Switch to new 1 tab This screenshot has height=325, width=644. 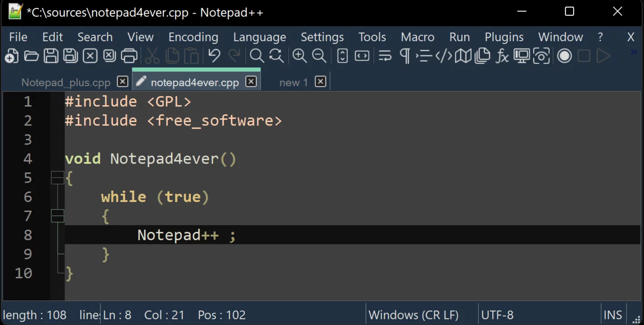[x=293, y=82]
